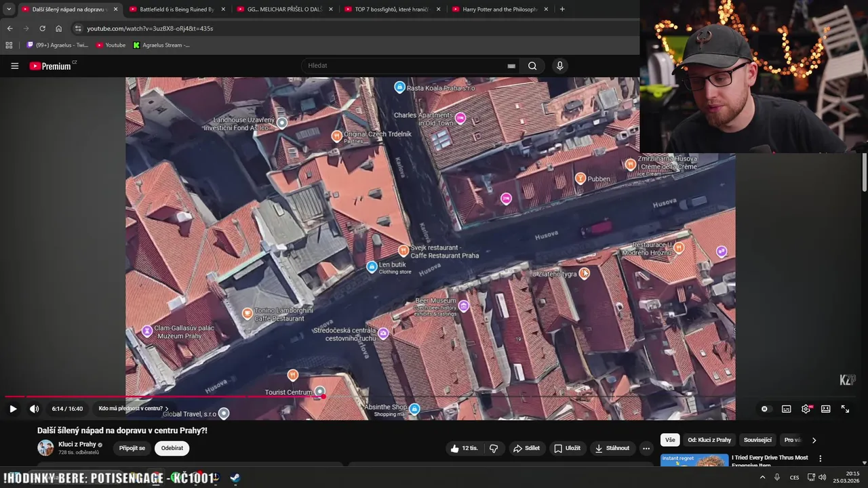This screenshot has height=488, width=868.
Task: Subscribe with Odebírat button
Action: pyautogui.click(x=172, y=448)
